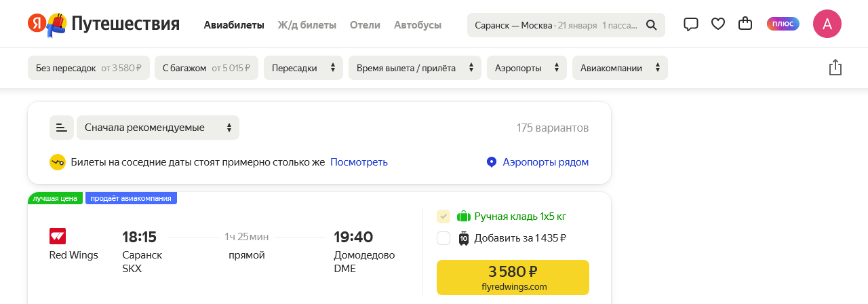The image size is (868, 304).
Task: Open the 'Авиакомпании' filter dropdown
Action: (619, 68)
